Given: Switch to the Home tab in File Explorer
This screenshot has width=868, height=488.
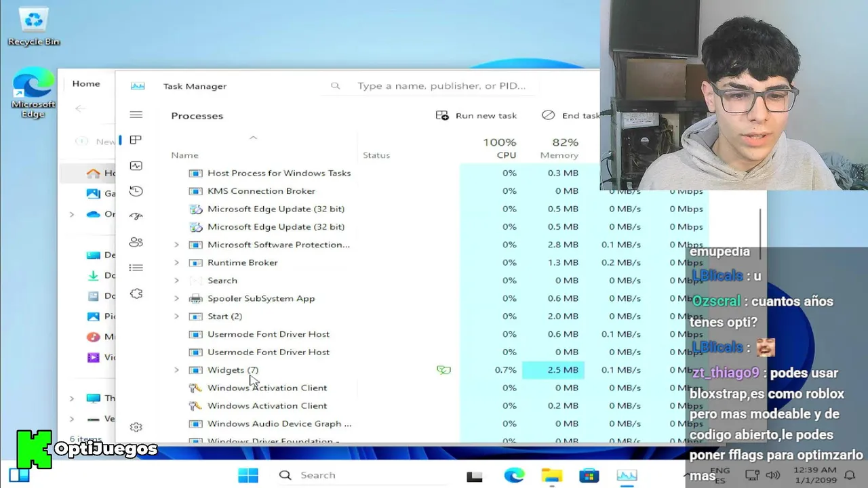Looking at the screenshot, I should click(x=86, y=83).
